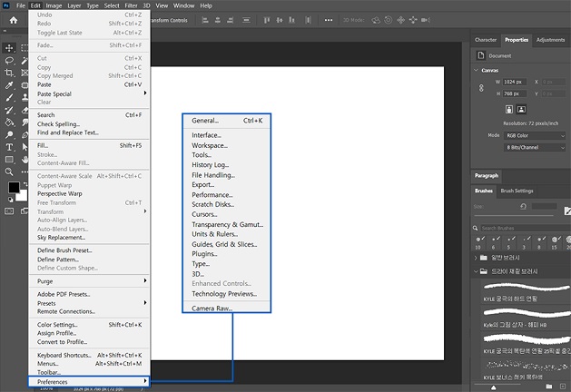571x392 pixels.
Task: Select the Lasso tool
Action: [x=9, y=61]
